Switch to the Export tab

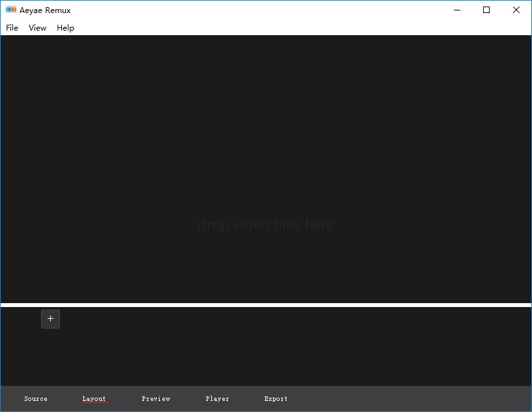(x=276, y=399)
